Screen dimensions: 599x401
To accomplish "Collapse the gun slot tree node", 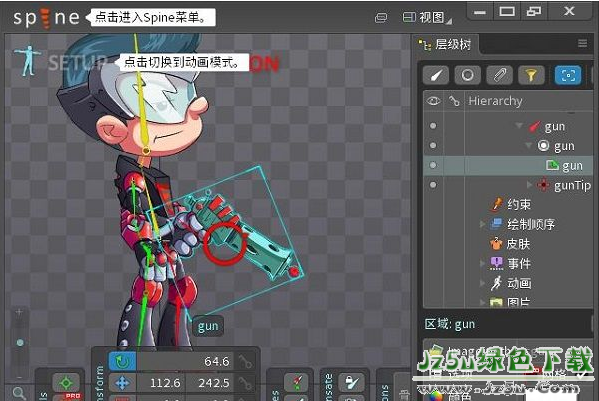I will (x=529, y=145).
